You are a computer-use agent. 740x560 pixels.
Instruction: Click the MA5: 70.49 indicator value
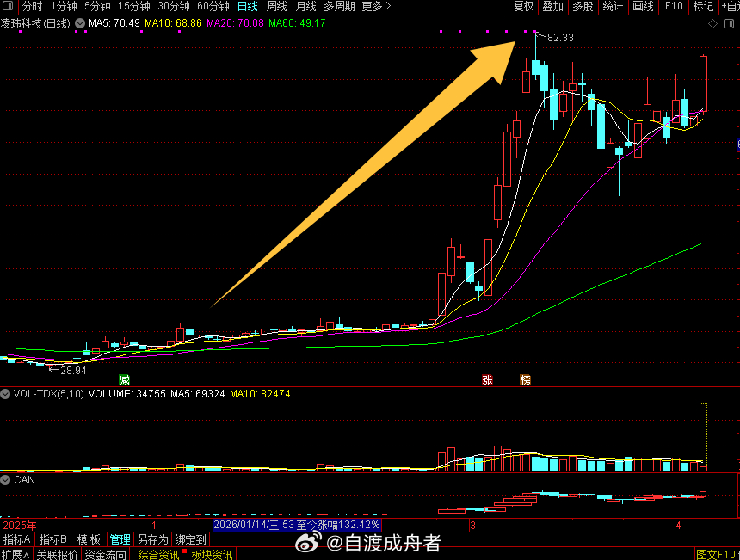[114, 23]
